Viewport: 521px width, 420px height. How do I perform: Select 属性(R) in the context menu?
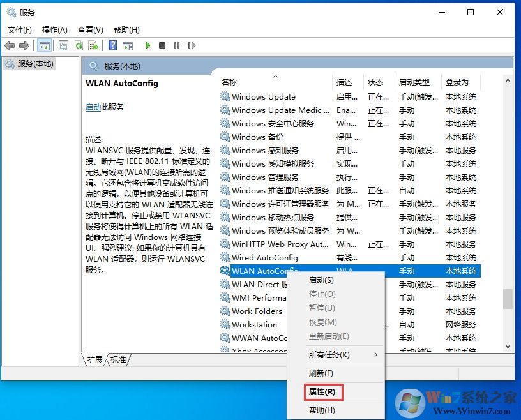click(x=322, y=392)
